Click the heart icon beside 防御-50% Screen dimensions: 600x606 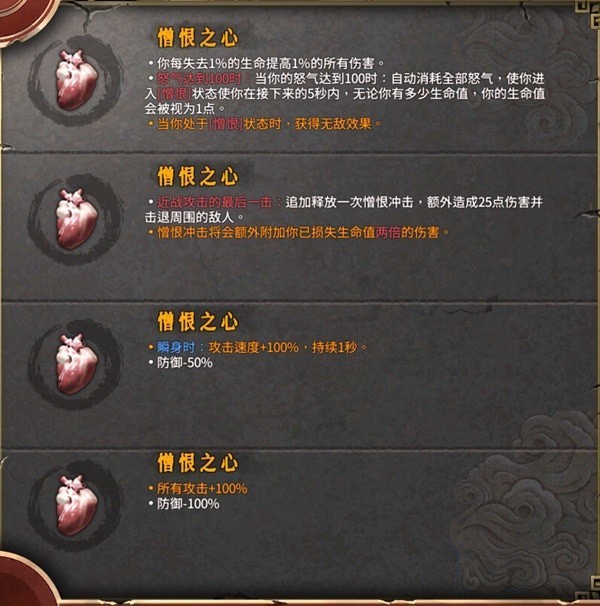[76, 364]
